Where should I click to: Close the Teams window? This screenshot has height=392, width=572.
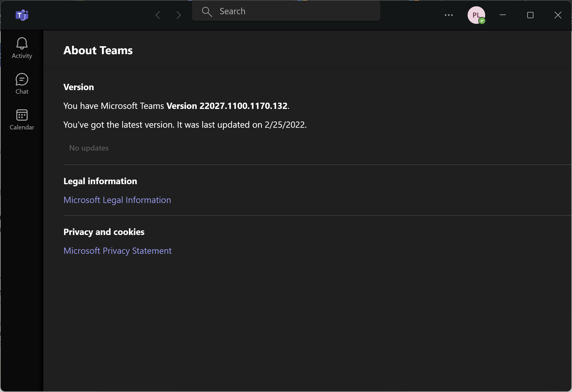point(558,15)
